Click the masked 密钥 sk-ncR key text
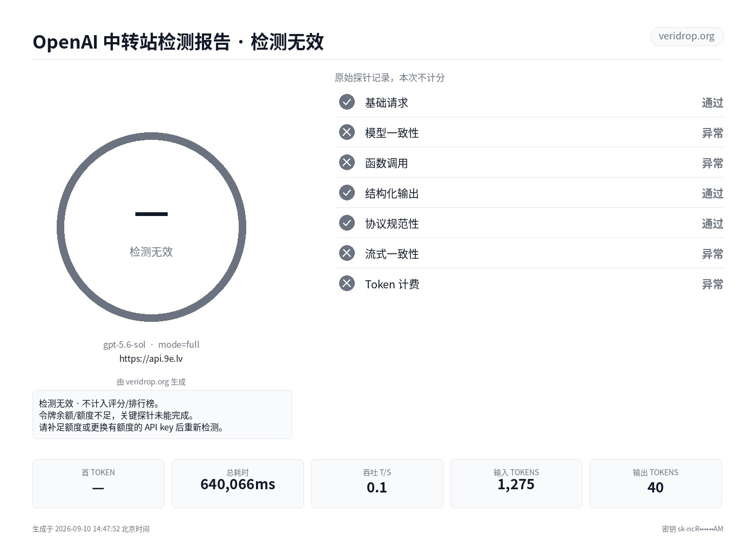Screen dimensions: 756x540 692,529
